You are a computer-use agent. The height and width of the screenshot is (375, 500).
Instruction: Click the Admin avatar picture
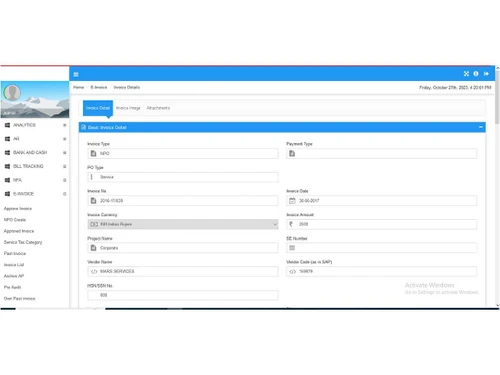click(x=12, y=92)
